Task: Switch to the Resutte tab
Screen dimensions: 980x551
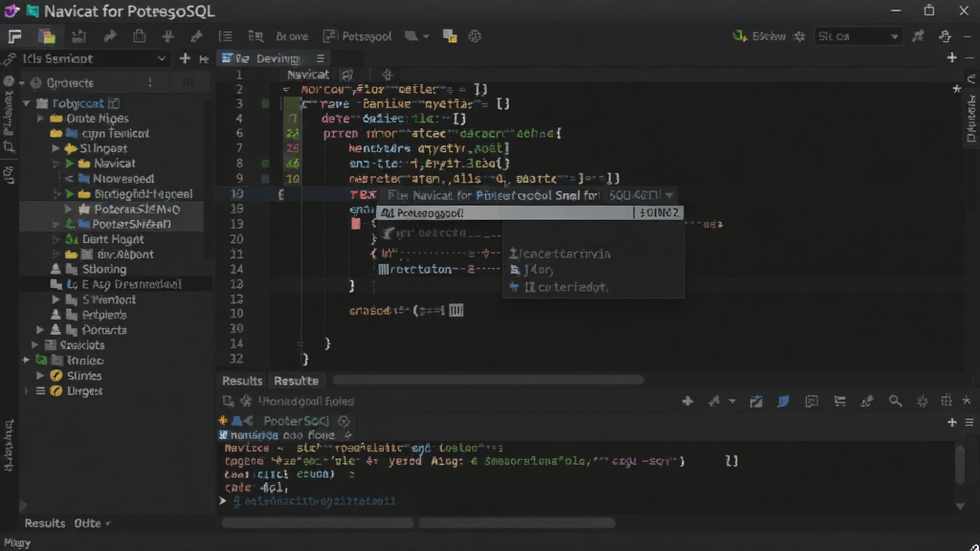Action: pyautogui.click(x=297, y=381)
